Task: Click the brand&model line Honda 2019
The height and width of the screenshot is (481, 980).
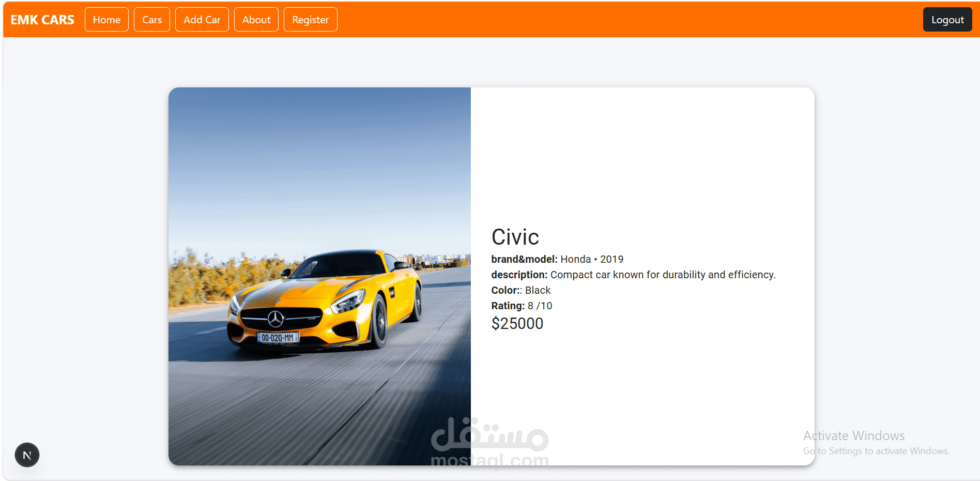Action: click(x=557, y=259)
